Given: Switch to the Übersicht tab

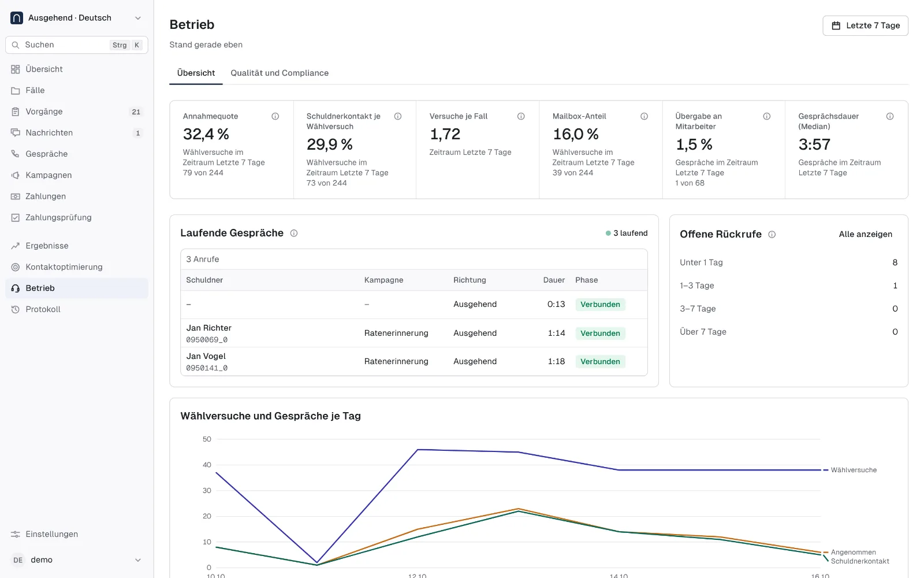Looking at the screenshot, I should [196, 73].
